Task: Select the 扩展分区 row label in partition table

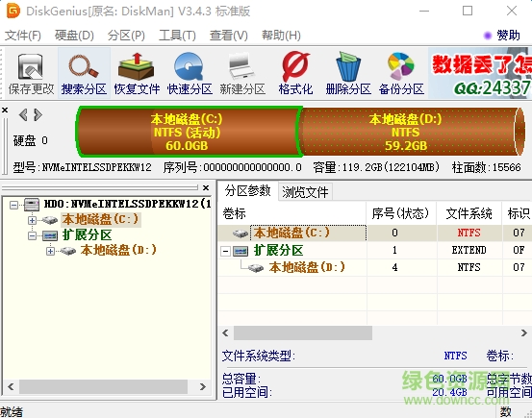Action: click(278, 251)
